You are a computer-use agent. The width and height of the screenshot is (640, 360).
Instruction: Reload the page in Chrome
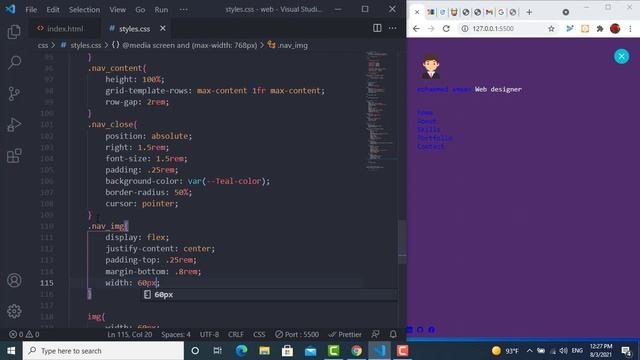coord(446,29)
